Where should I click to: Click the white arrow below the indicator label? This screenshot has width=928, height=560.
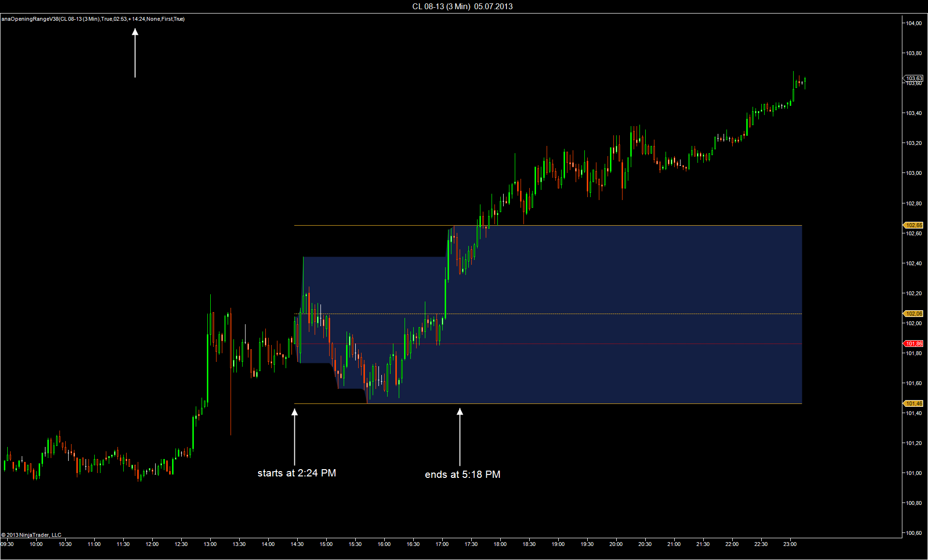(x=135, y=53)
